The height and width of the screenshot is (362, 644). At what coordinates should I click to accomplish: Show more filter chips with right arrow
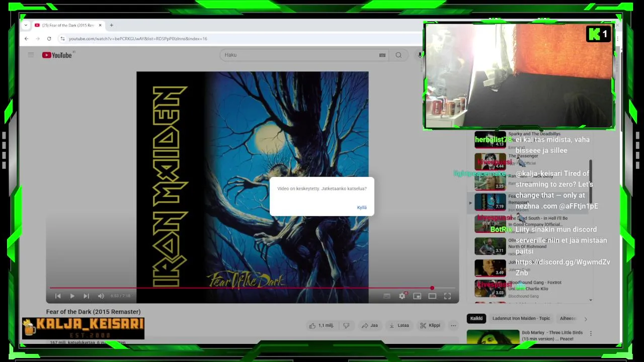coord(585,319)
